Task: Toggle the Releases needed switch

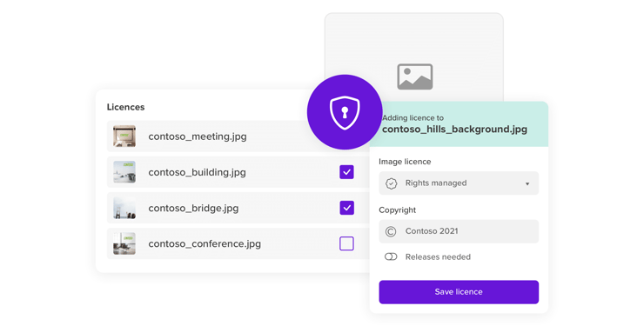Action: point(391,256)
